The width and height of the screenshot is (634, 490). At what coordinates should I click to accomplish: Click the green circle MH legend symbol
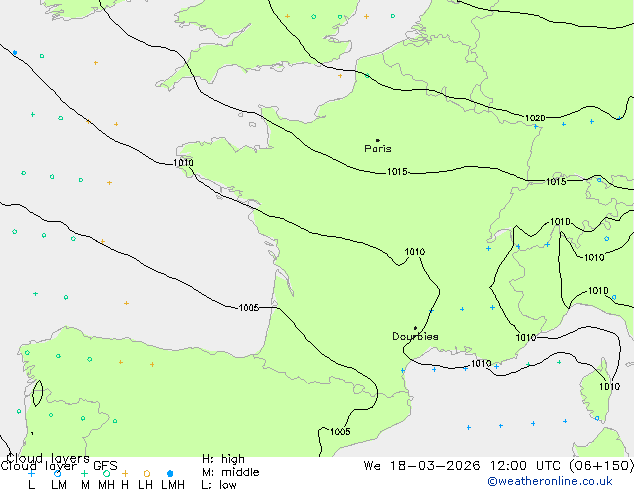coord(106,473)
